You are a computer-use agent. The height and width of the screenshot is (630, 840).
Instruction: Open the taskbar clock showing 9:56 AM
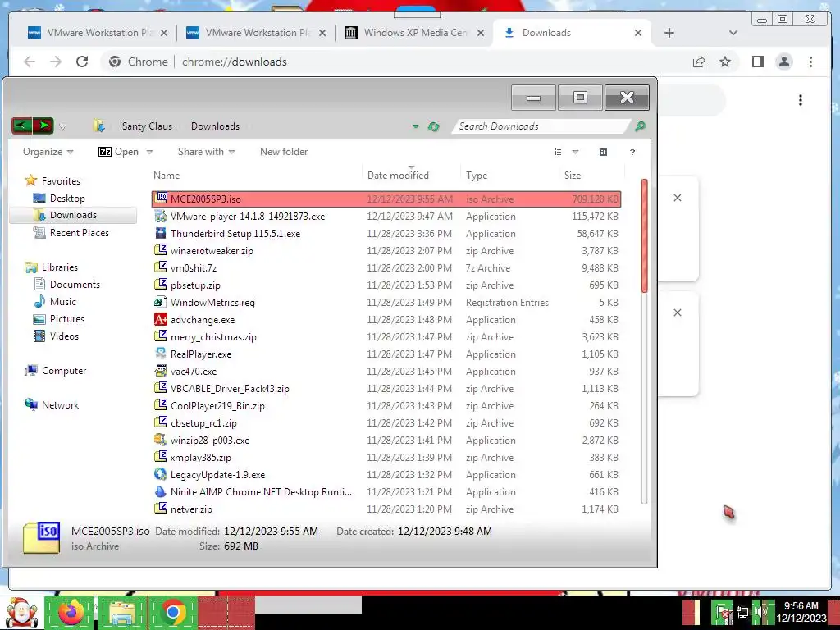pos(801,612)
